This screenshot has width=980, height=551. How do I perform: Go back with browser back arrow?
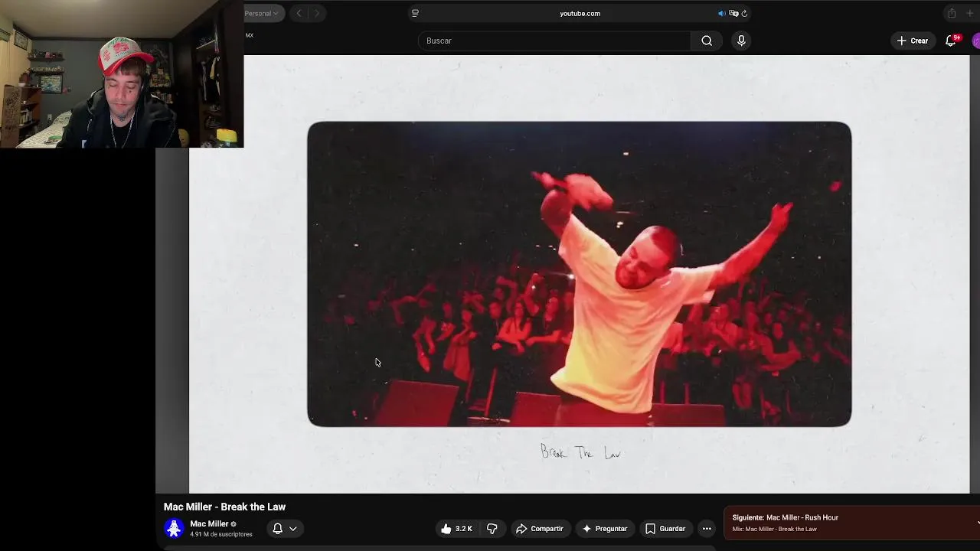pos(299,13)
